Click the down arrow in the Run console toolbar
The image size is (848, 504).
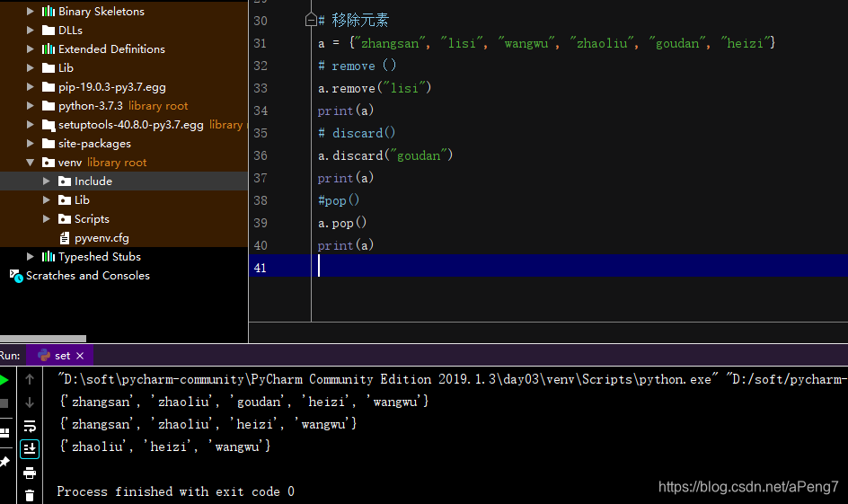(30, 402)
